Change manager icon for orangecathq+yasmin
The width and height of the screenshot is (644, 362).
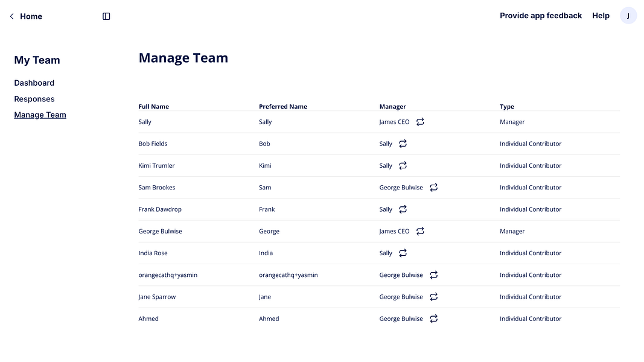(x=434, y=275)
